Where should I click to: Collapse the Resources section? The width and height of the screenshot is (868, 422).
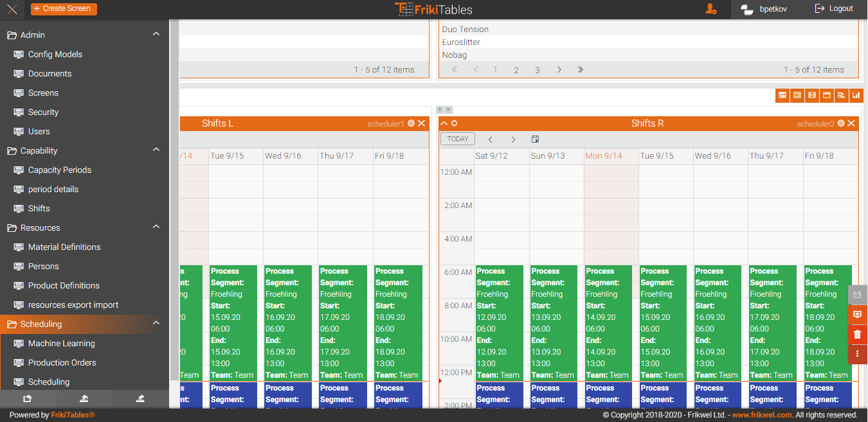[x=156, y=227]
